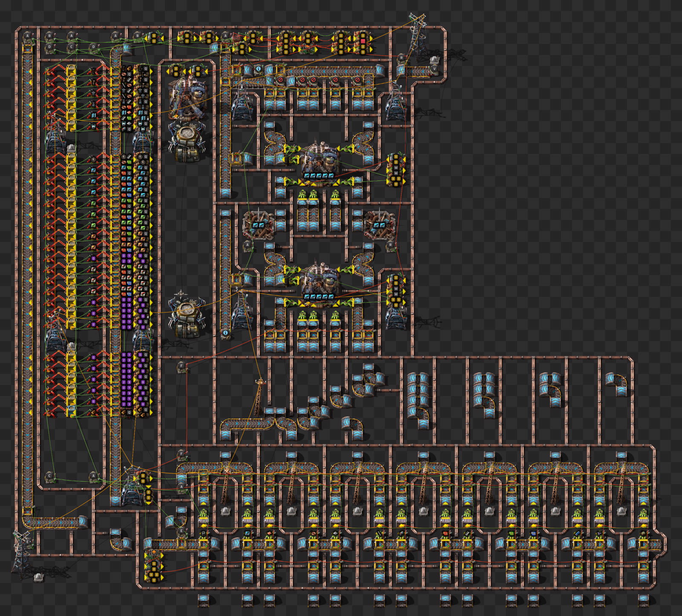Select the long horizontal belt at the bottom-left corner
Screen dimensions: 682x616
tap(55, 521)
